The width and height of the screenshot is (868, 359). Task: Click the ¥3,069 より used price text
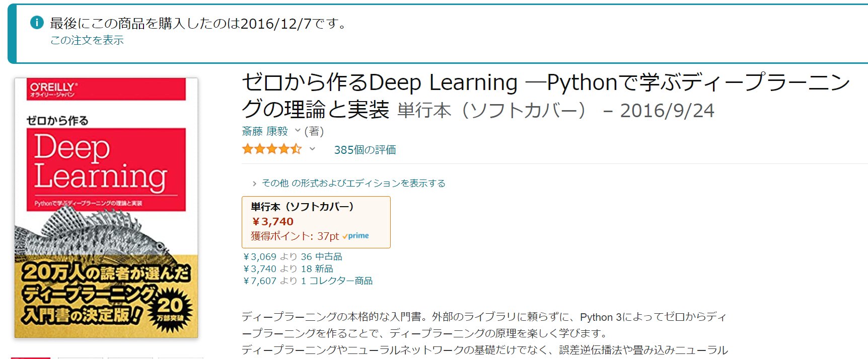(270, 256)
